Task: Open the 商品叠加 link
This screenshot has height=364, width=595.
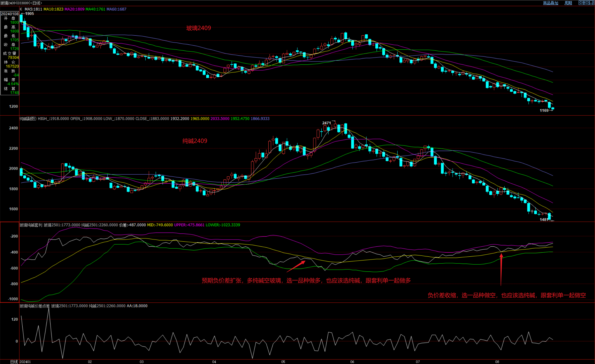Action: point(550,3)
